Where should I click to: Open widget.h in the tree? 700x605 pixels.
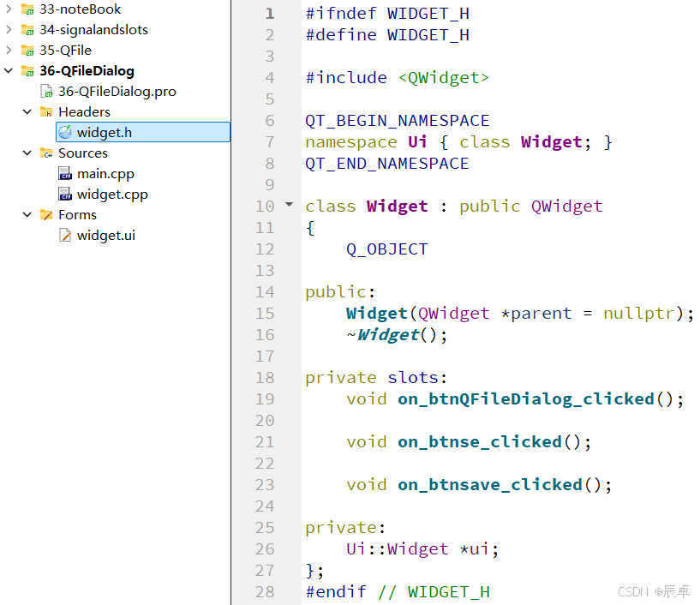click(x=105, y=132)
